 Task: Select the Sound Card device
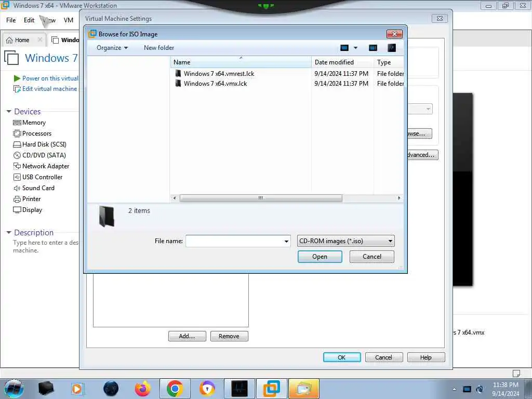point(34,188)
